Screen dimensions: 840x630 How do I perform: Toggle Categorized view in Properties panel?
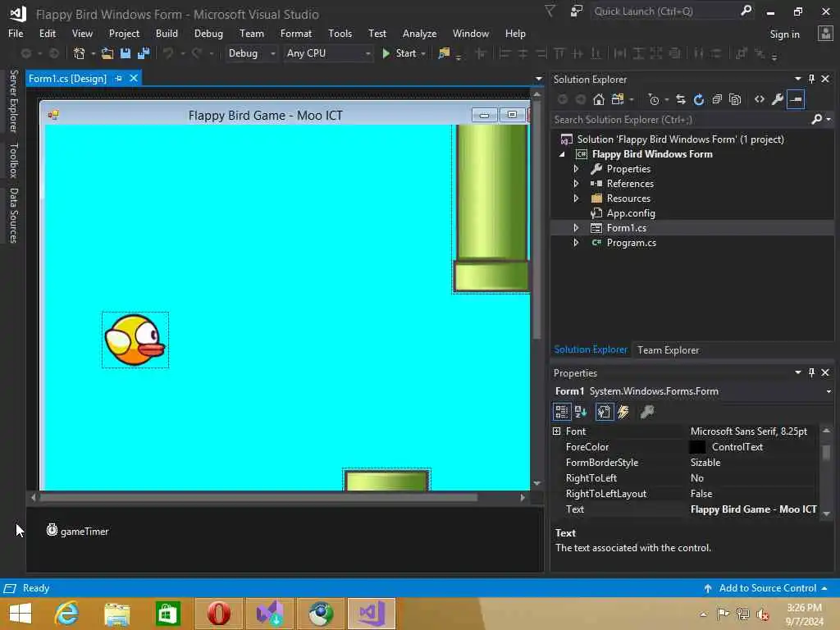[561, 412]
